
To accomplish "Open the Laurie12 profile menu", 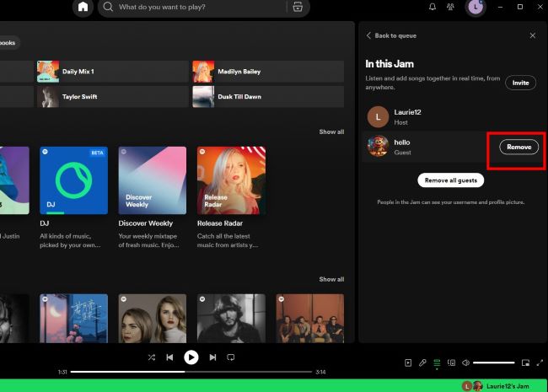I will pos(475,8).
